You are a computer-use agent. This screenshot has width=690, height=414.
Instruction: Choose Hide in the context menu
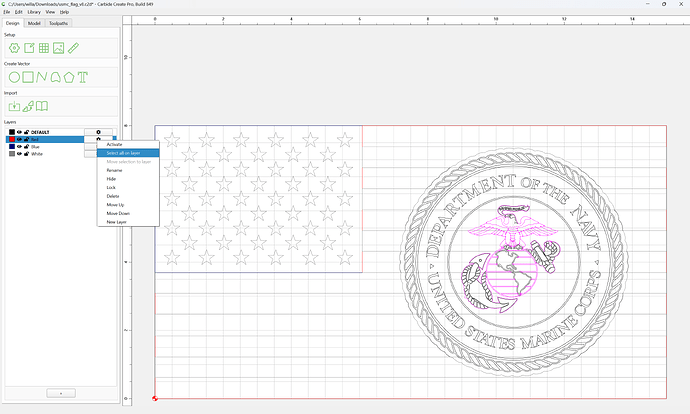[x=128, y=179]
